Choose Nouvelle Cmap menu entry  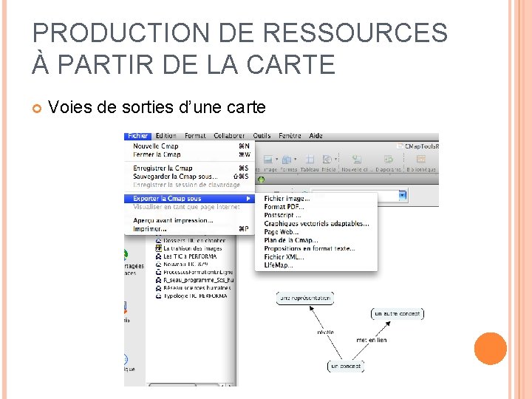(189, 146)
